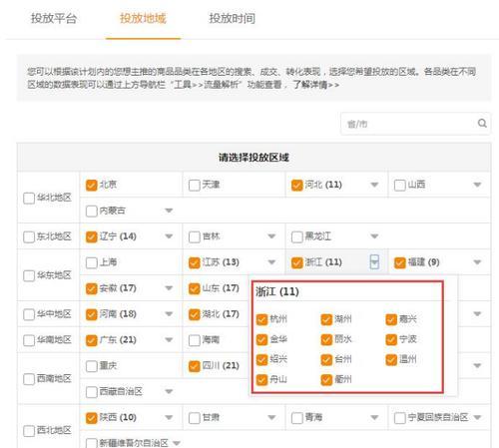Expand the 河北 city dropdown arrow

pyautogui.click(x=374, y=185)
